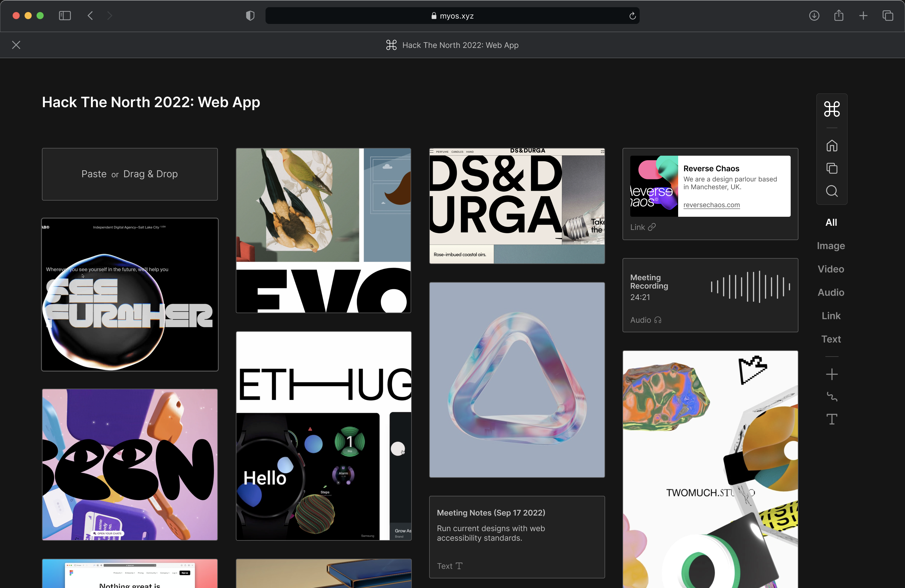Close the page with the X icon

(x=16, y=45)
